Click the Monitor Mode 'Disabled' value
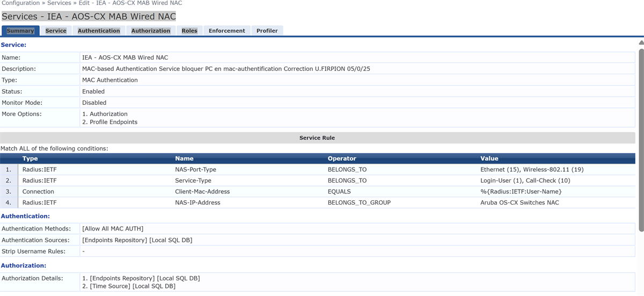Image resolution: width=644 pixels, height=296 pixels. click(94, 103)
